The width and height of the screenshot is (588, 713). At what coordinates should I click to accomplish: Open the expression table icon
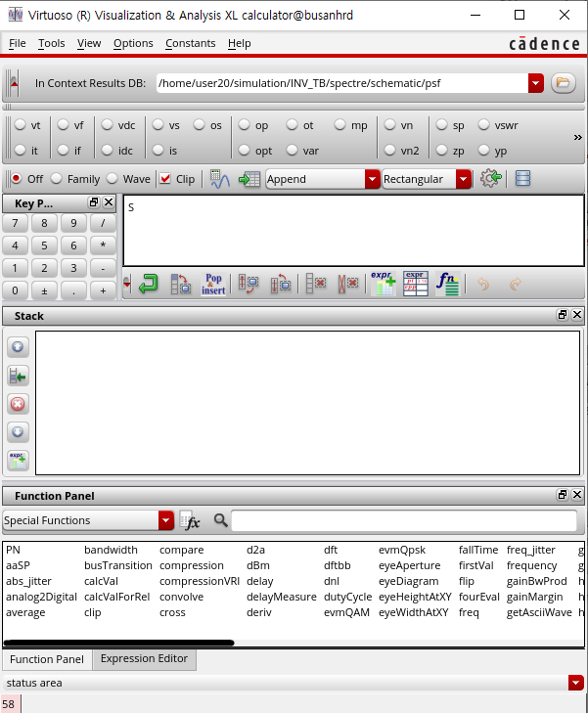pos(416,284)
